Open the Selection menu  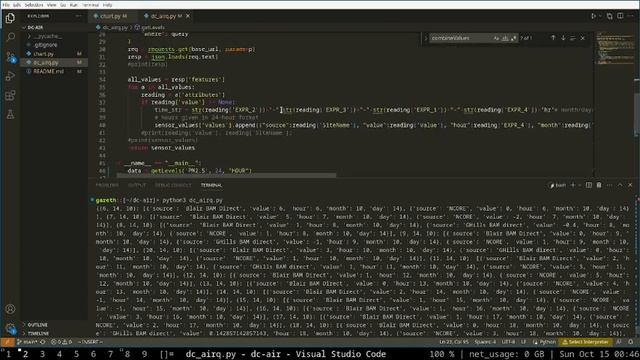pos(34,5)
